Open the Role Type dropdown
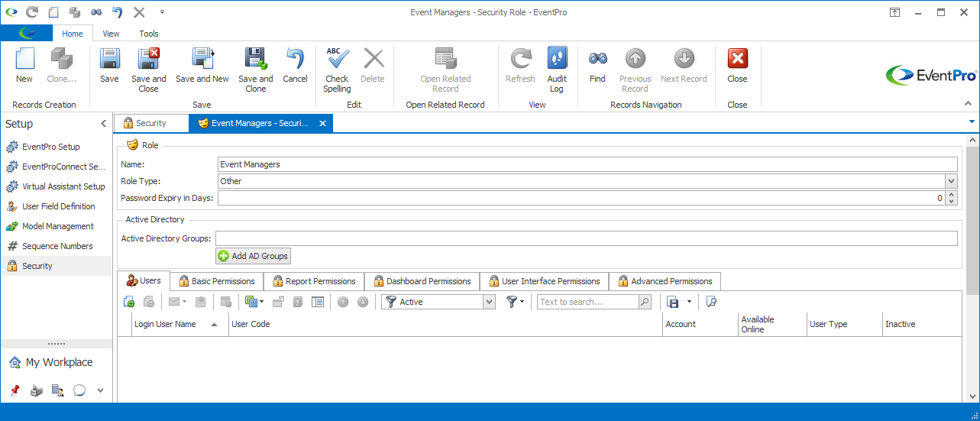980x421 pixels. (x=951, y=181)
